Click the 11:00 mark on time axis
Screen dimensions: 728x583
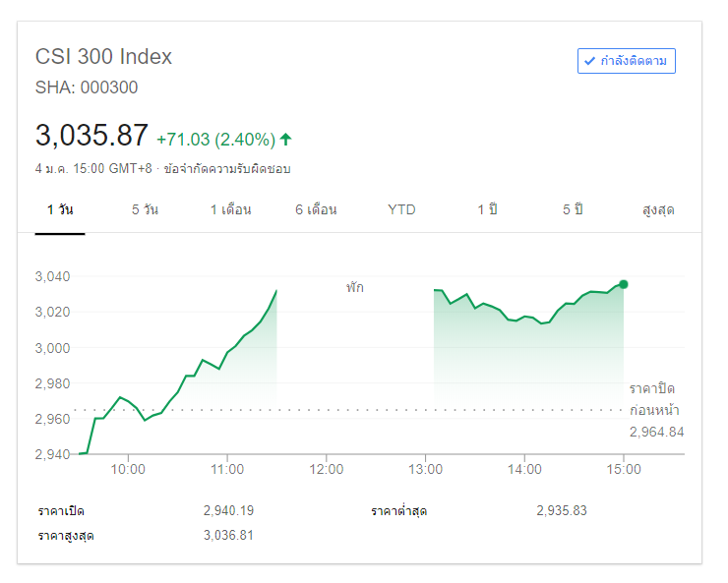coord(227,469)
